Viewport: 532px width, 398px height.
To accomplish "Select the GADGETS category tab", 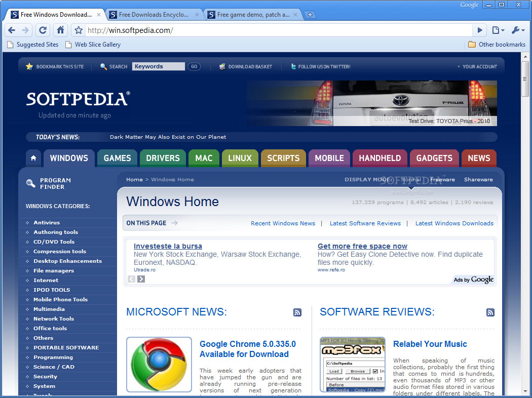I will [434, 158].
